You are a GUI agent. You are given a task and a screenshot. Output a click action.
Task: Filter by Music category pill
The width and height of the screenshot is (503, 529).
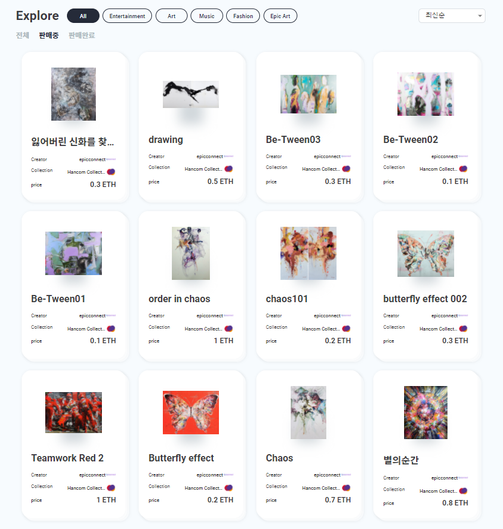(206, 16)
